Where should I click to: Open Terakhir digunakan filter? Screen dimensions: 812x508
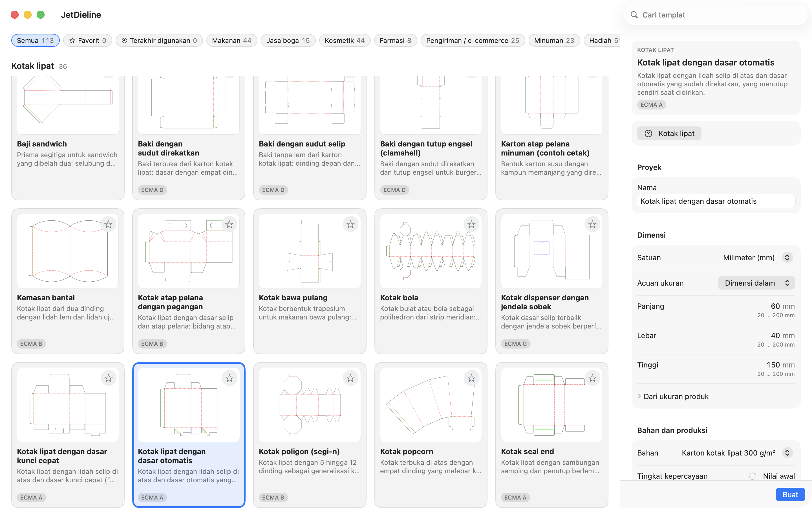click(159, 41)
